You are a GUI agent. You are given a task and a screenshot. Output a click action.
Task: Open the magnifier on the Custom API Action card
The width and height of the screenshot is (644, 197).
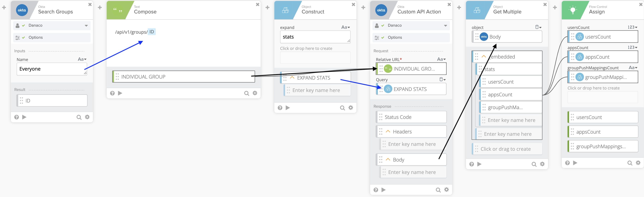[x=438, y=190]
